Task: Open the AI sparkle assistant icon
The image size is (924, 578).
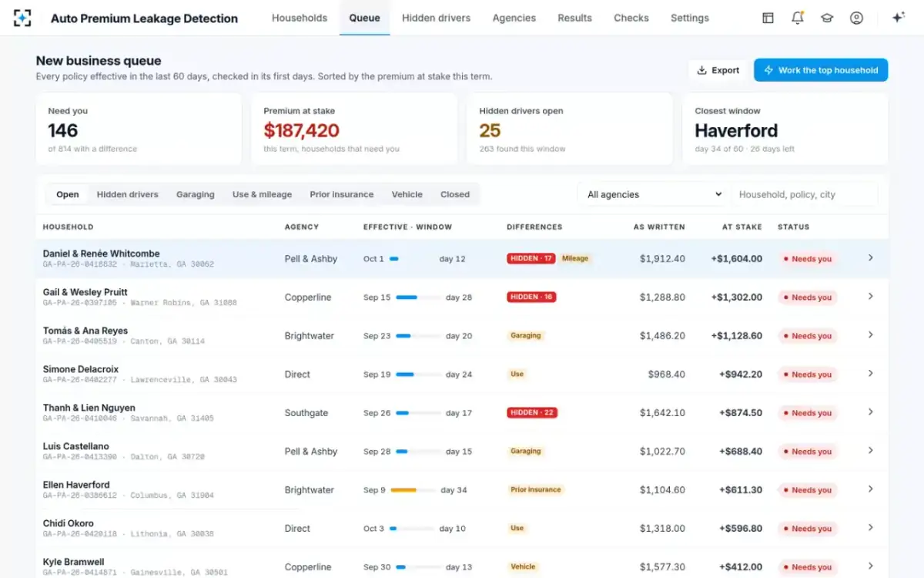Action: 898,18
